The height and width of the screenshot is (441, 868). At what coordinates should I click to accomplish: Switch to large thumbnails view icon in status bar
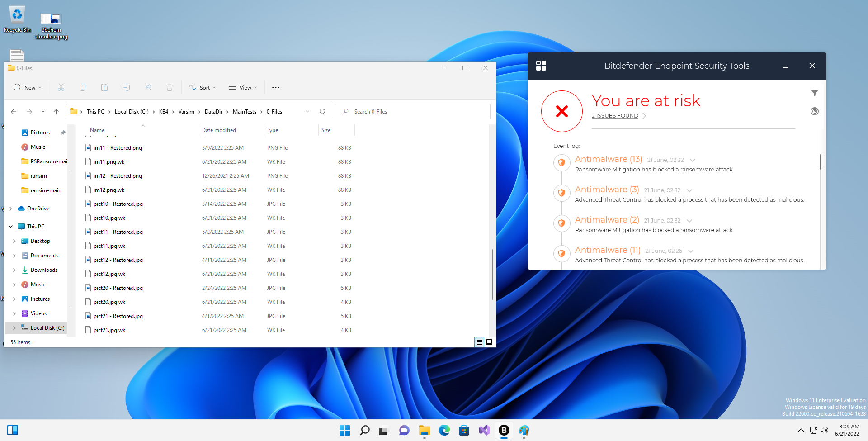coord(489,342)
